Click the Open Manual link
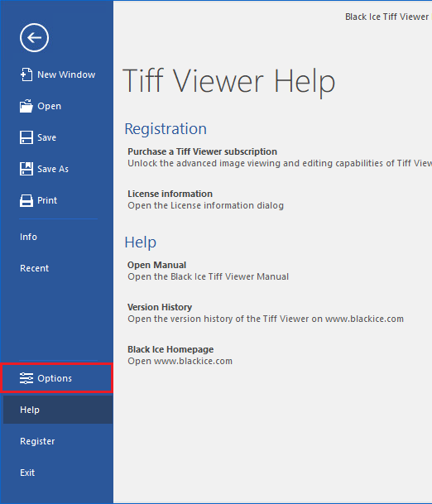Viewport: 432px width, 504px height. tap(157, 265)
